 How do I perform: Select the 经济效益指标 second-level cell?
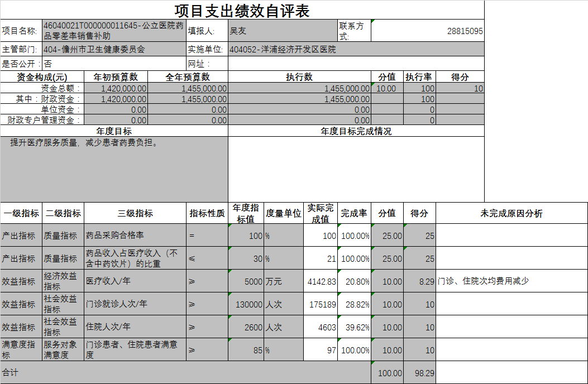pyautogui.click(x=63, y=281)
